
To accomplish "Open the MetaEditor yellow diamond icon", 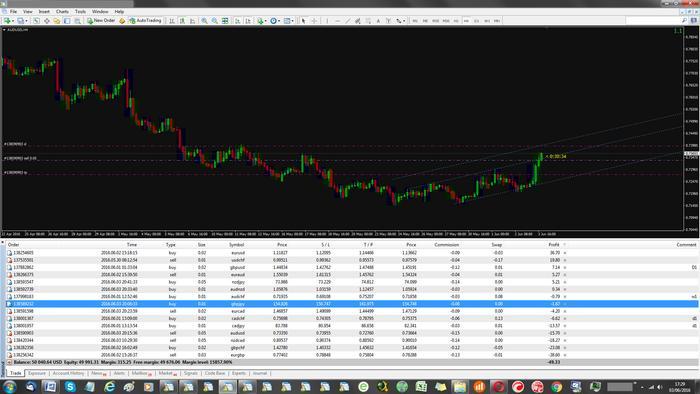I will pyautogui.click(x=122, y=21).
